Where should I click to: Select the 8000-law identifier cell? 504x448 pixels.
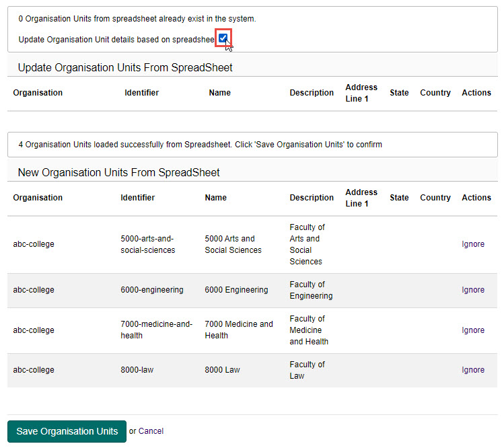click(139, 370)
